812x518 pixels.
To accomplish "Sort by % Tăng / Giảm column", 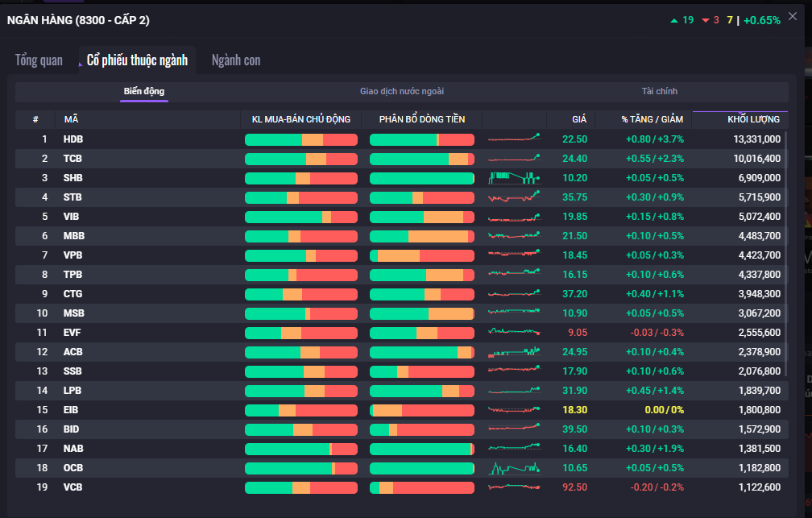I will tap(652, 119).
